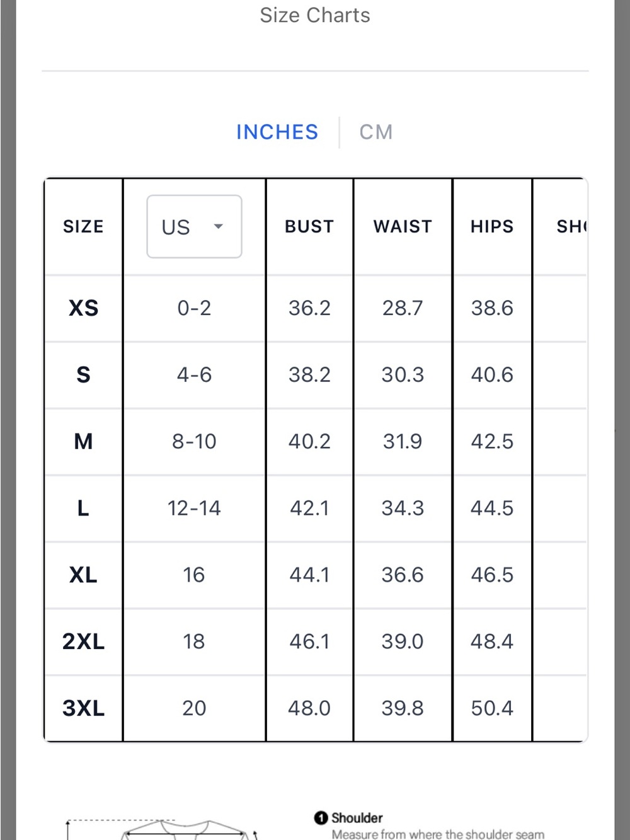Click the XL bust value 44.1
The width and height of the screenshot is (630, 840).
309,575
